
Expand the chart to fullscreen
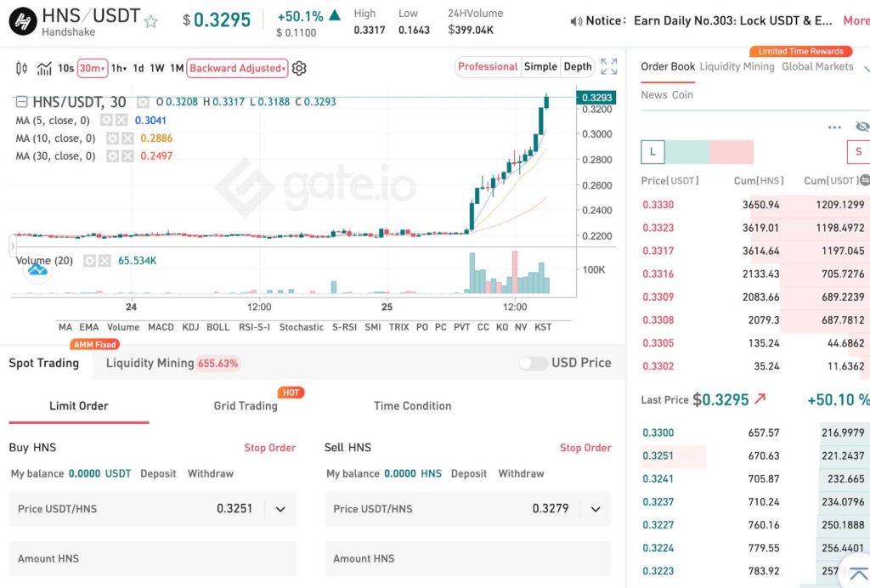[608, 66]
